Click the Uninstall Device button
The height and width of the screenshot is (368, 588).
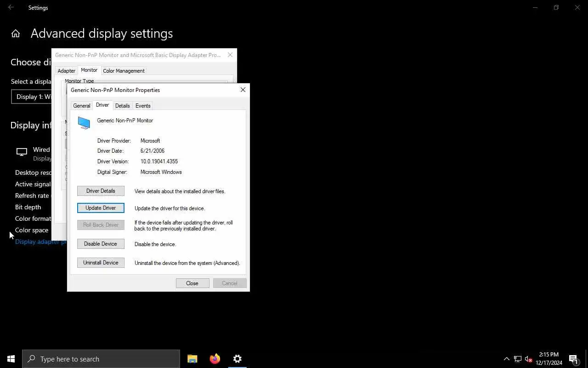point(101,263)
